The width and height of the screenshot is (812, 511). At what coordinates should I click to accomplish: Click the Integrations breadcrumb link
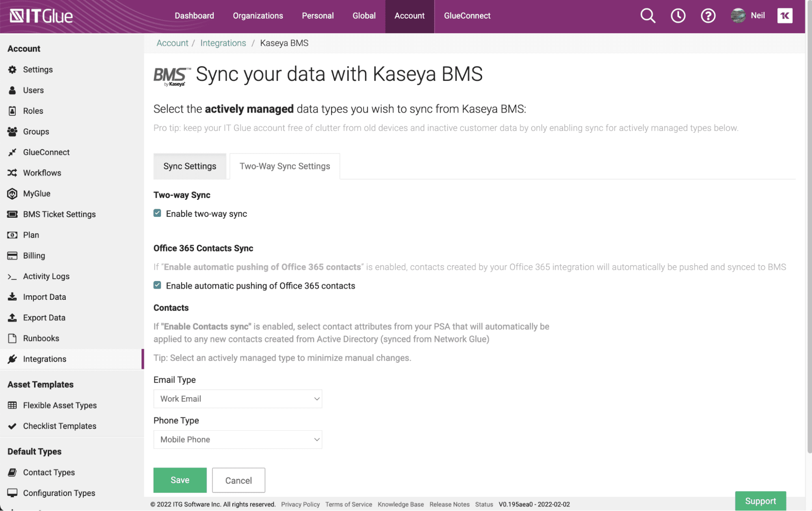coord(223,43)
